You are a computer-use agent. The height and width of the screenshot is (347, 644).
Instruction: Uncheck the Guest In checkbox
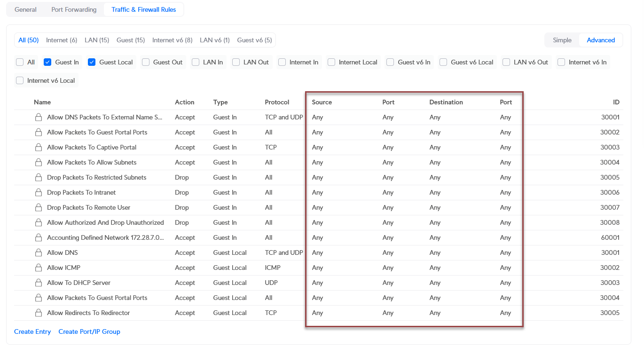pos(47,62)
